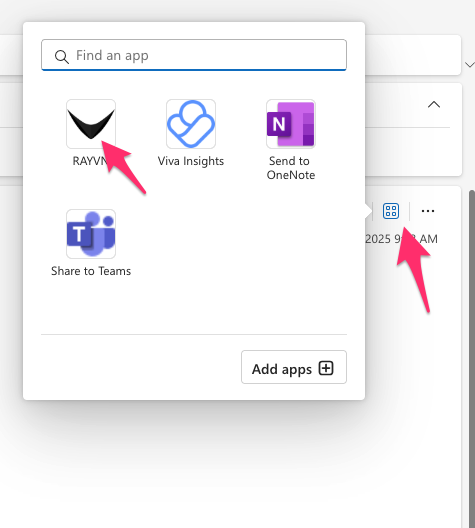The image size is (475, 528).
Task: Open Share to Teams app
Action: click(x=91, y=234)
